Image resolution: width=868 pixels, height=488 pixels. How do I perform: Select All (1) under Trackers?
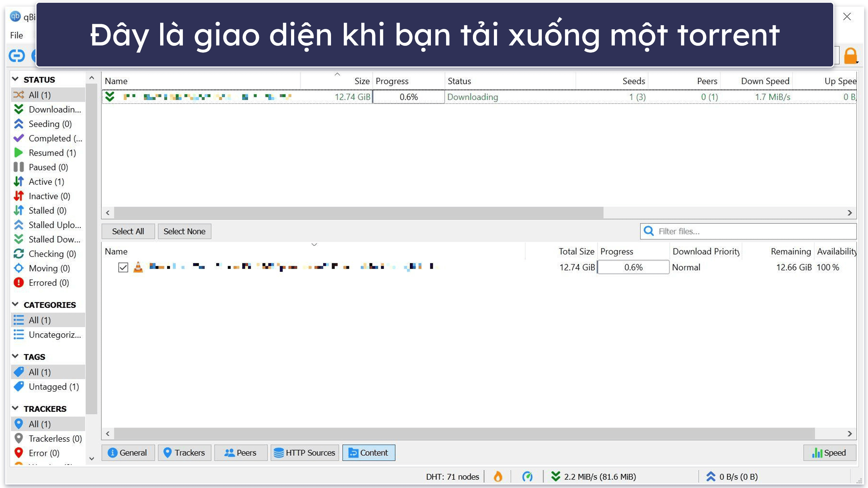(x=48, y=424)
